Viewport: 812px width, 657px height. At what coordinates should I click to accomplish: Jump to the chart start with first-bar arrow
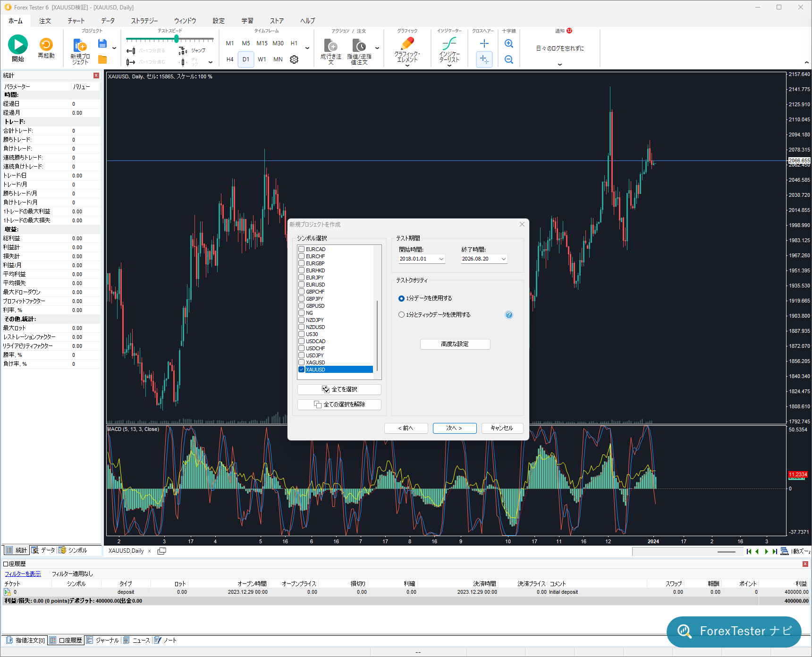[x=749, y=551]
